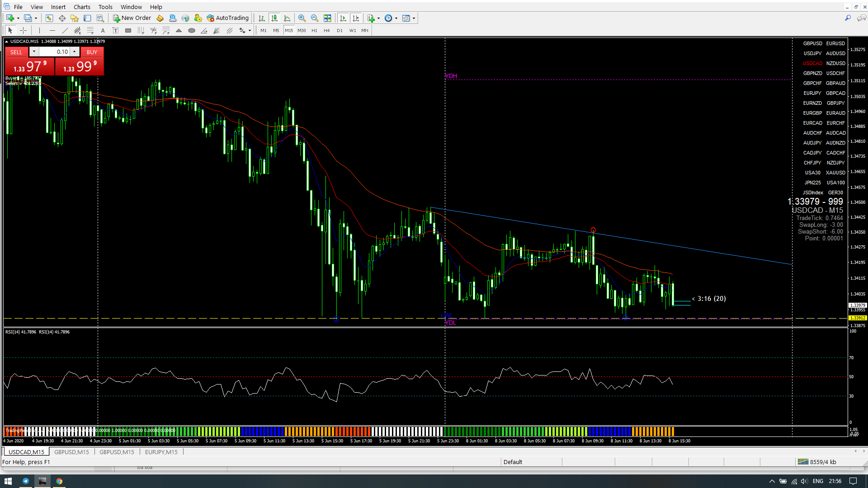Viewport: 868px width, 488px height.
Task: Select the Fibonacci Retracement tool
Action: tap(90, 30)
